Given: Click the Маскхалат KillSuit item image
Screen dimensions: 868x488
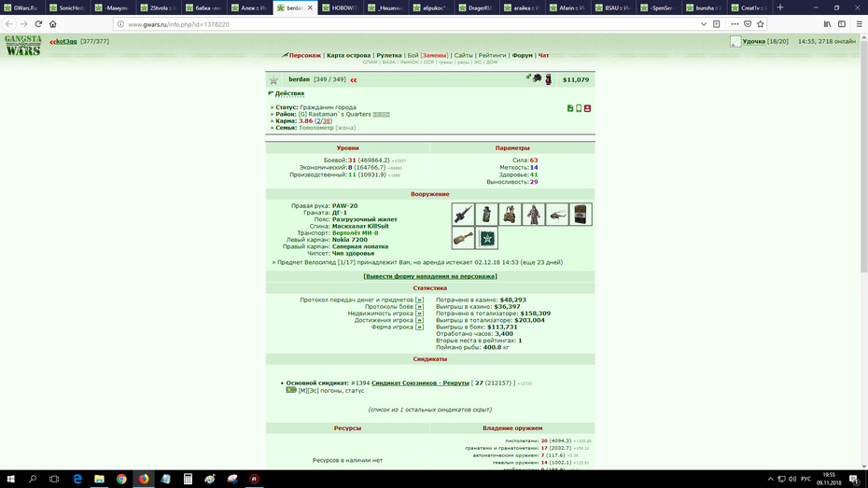Looking at the screenshot, I should tap(534, 215).
